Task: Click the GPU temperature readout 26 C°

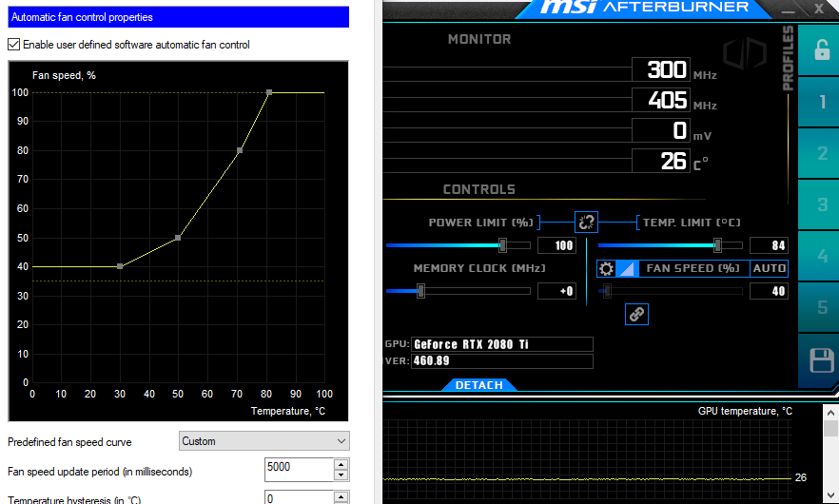Action: tap(661, 161)
